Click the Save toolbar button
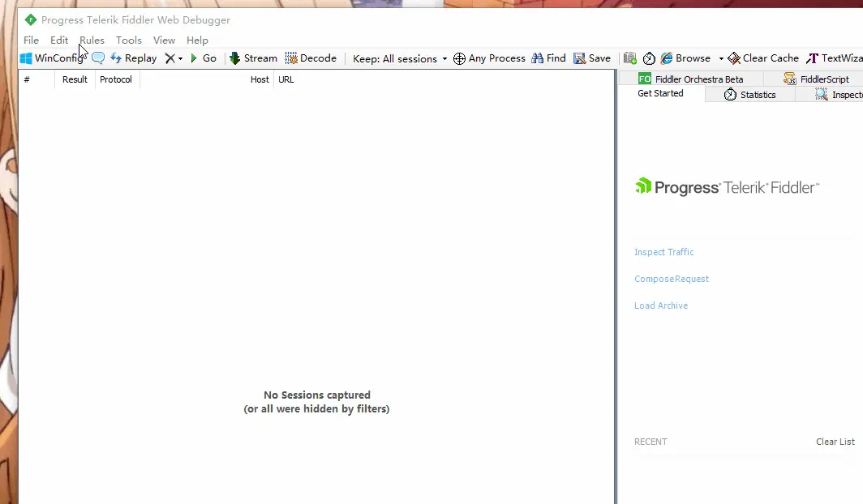This screenshot has height=504, width=863. (592, 58)
